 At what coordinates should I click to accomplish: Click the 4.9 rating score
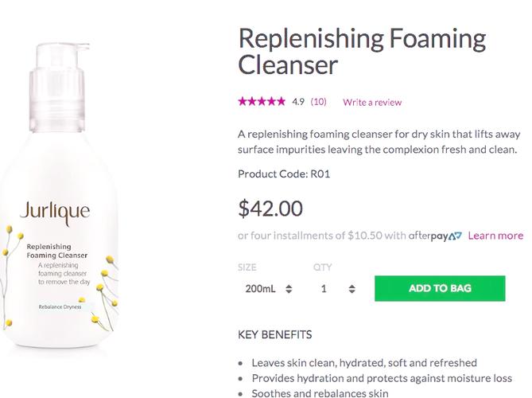299,102
